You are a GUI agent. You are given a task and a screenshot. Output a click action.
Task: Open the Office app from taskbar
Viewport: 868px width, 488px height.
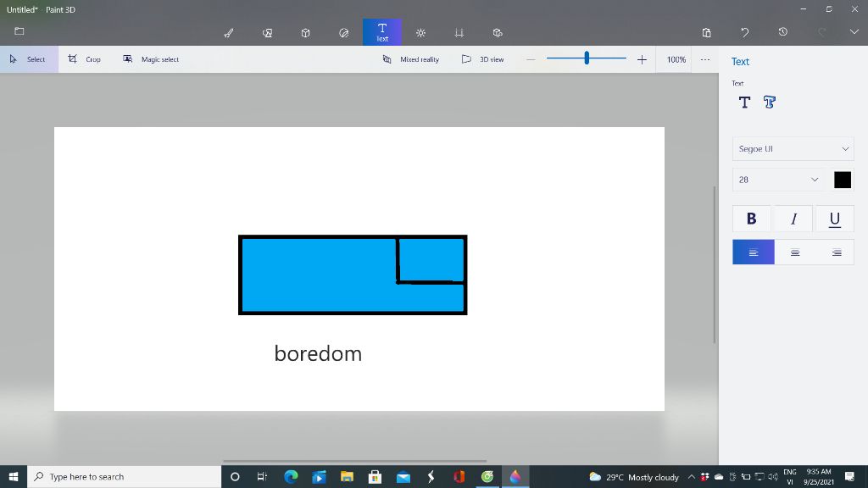pos(459,476)
